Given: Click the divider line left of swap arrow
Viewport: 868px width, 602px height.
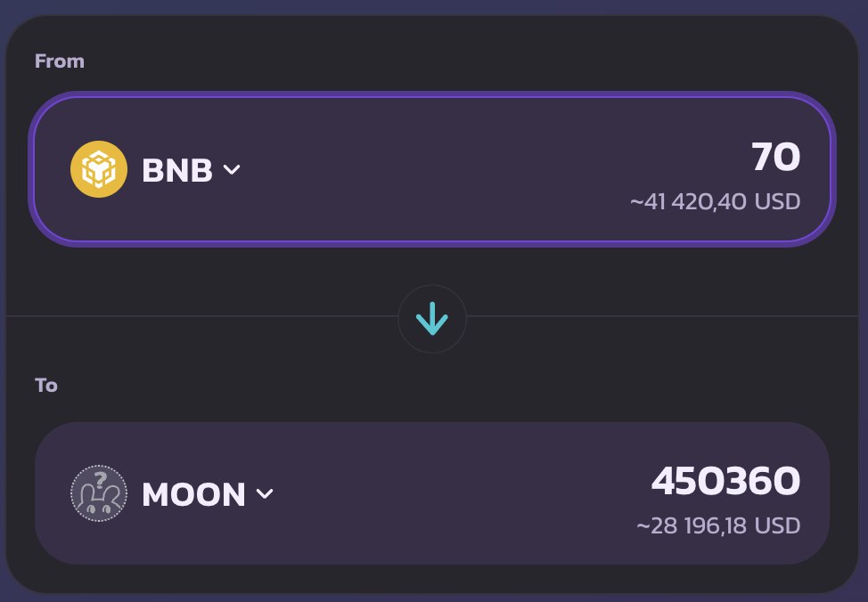Looking at the screenshot, I should point(196,316).
